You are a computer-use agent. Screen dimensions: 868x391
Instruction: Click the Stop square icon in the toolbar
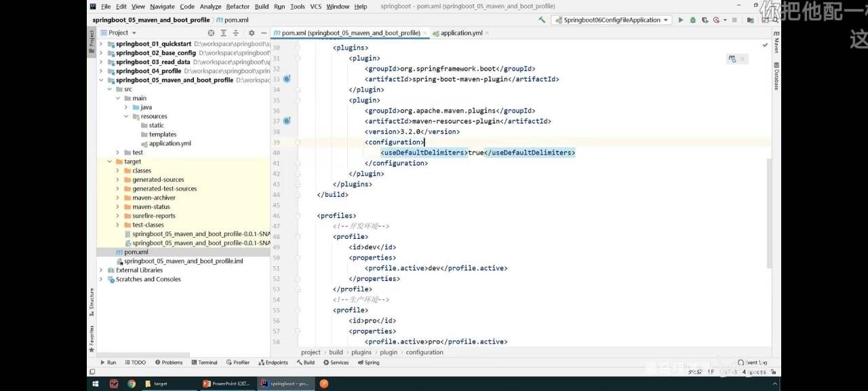[x=734, y=20]
